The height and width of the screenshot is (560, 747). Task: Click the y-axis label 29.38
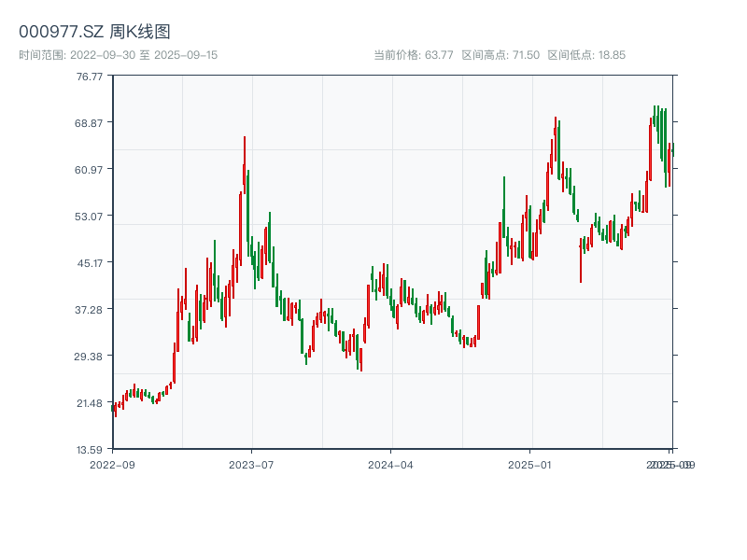click(89, 357)
